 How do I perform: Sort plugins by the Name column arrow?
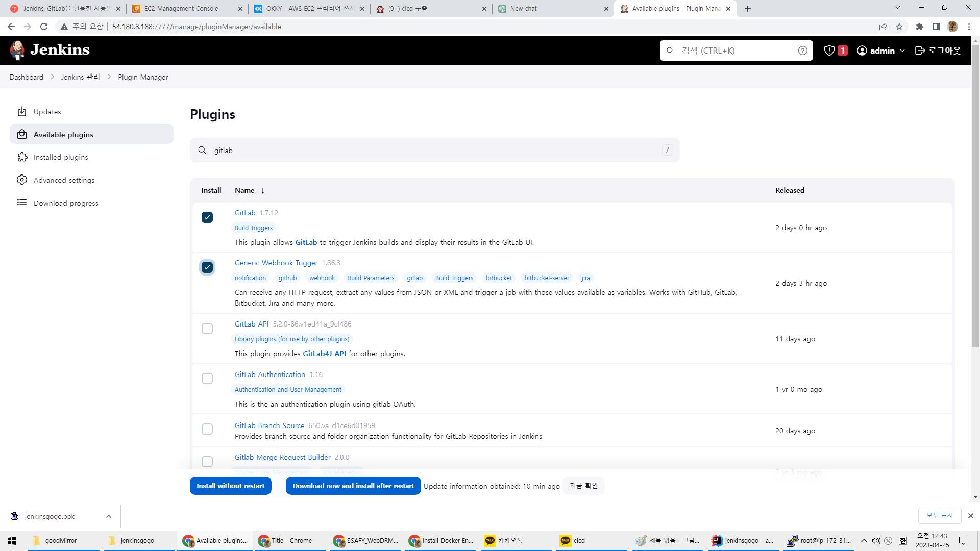(x=263, y=191)
